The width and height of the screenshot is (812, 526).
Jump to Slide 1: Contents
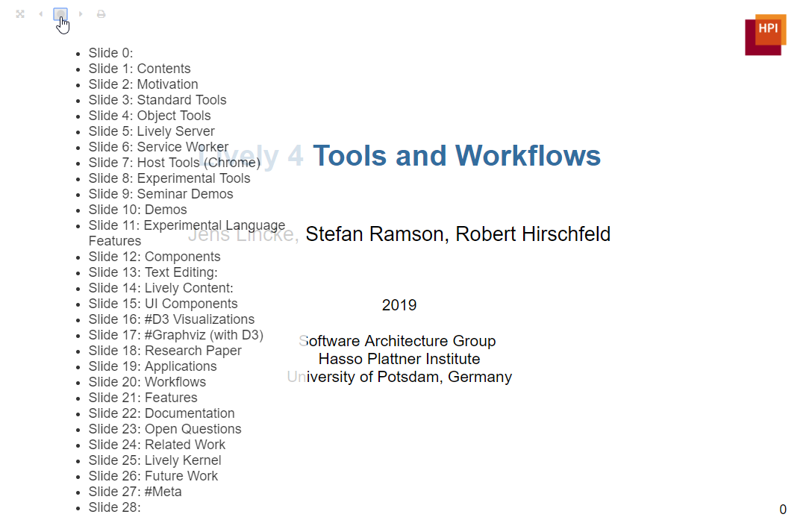(140, 69)
